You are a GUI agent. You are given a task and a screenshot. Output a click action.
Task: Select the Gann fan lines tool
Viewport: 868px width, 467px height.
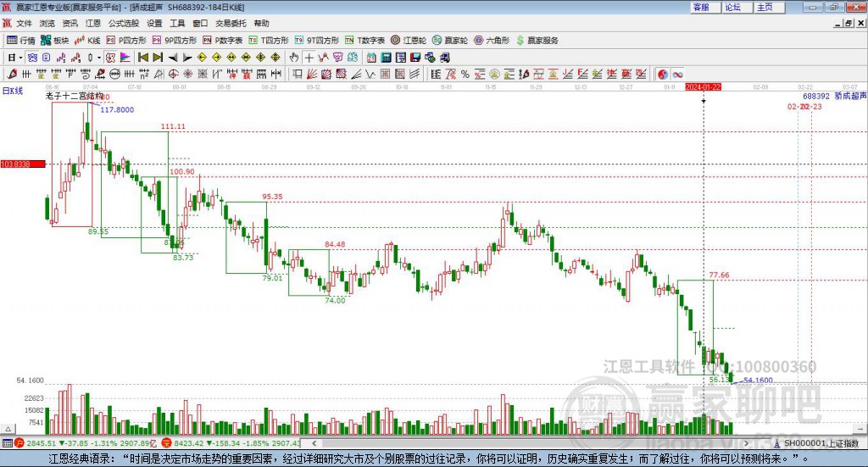312,74
